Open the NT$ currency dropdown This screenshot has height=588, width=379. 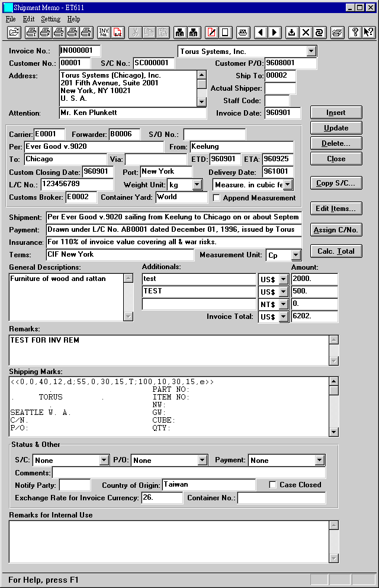284,304
